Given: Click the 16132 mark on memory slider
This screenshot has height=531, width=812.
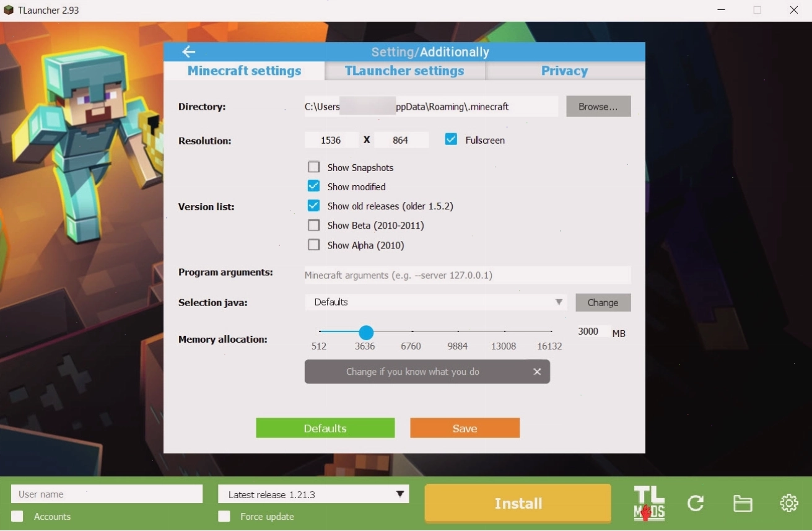Looking at the screenshot, I should pos(551,332).
